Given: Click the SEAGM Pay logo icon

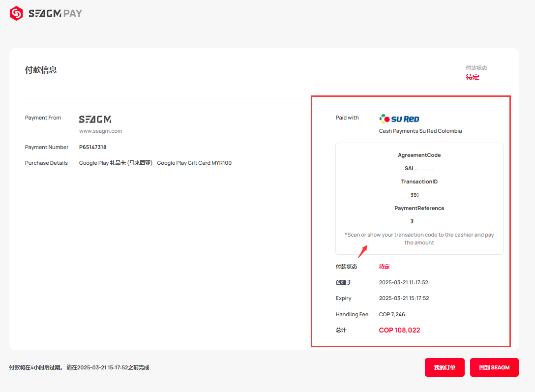Looking at the screenshot, I should tap(16, 13).
